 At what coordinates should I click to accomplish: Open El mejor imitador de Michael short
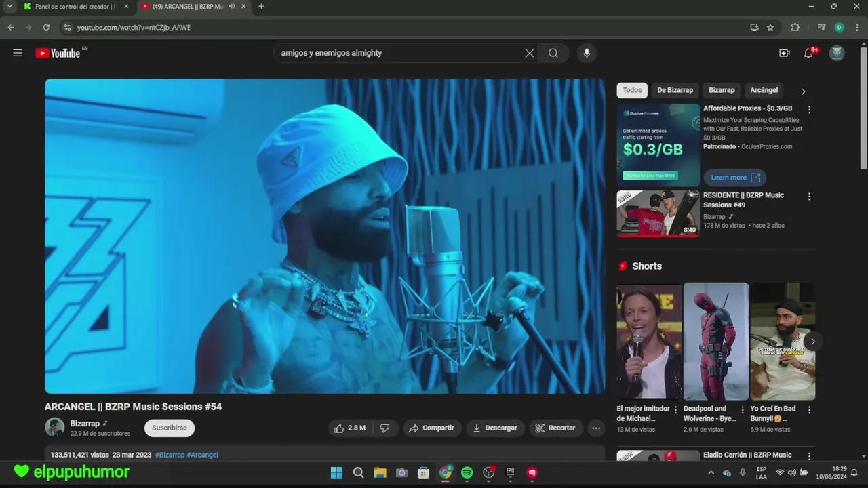(x=649, y=341)
